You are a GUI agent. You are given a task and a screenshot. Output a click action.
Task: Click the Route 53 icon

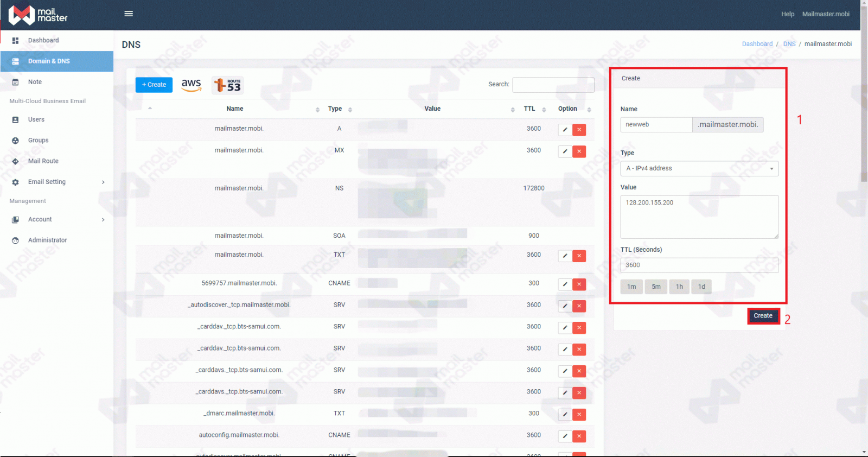[x=228, y=85]
